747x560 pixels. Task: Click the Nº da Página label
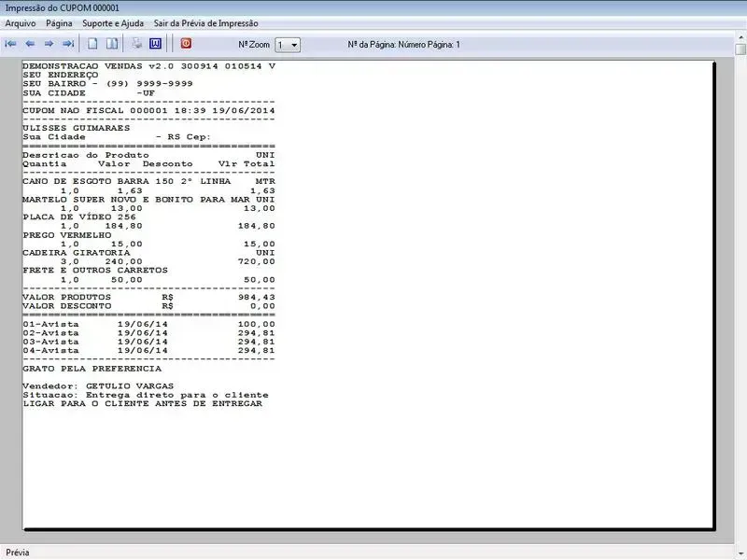403,45
